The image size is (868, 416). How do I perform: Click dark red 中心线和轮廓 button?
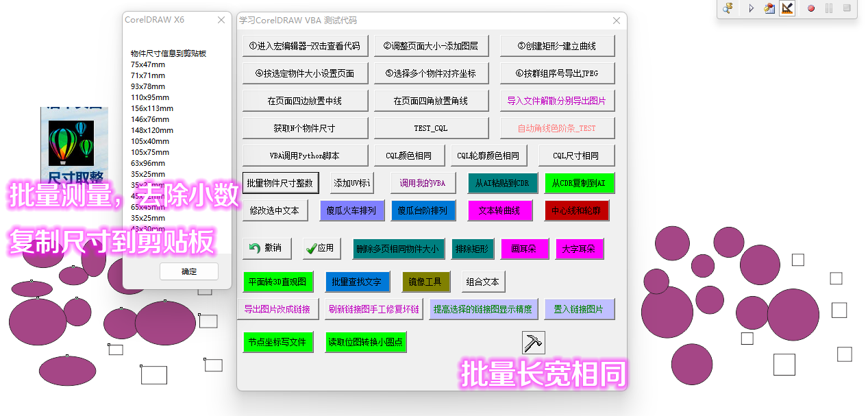tap(577, 210)
